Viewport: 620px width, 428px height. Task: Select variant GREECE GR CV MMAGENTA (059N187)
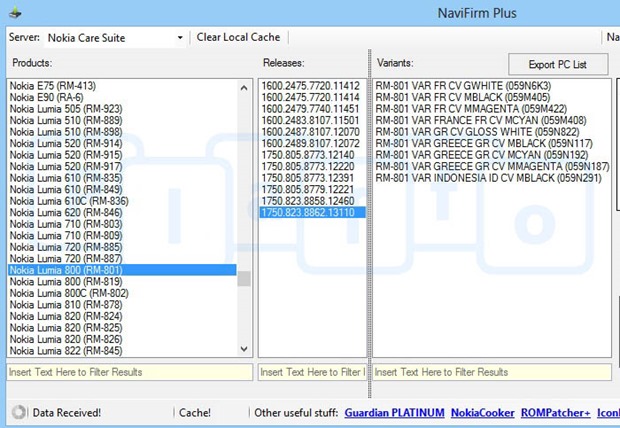pos(492,166)
